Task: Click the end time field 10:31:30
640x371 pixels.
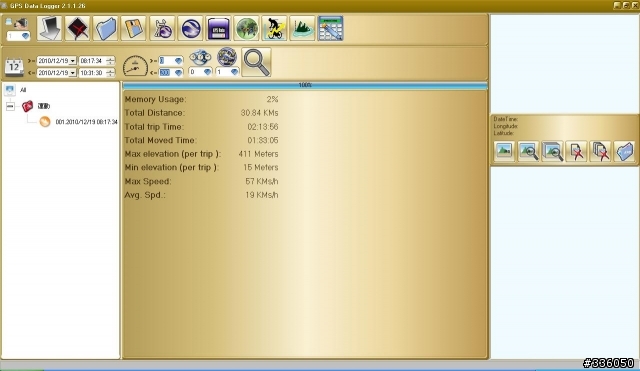Action: [x=92, y=73]
